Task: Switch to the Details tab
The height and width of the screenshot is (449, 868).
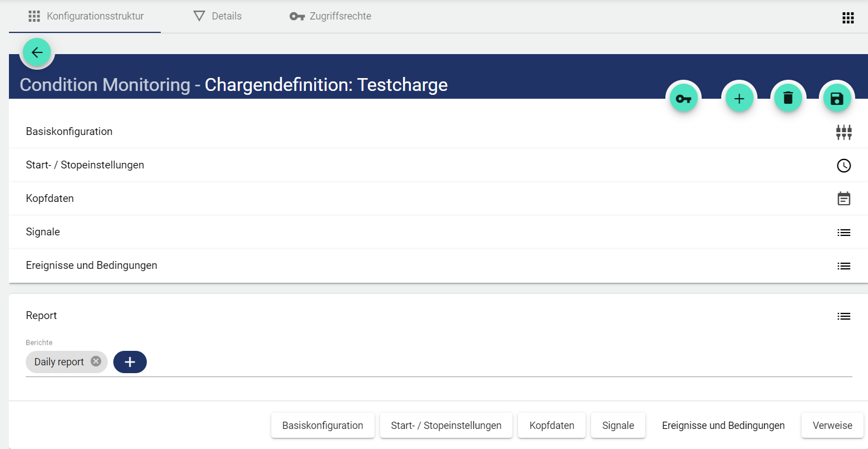Action: 217,16
